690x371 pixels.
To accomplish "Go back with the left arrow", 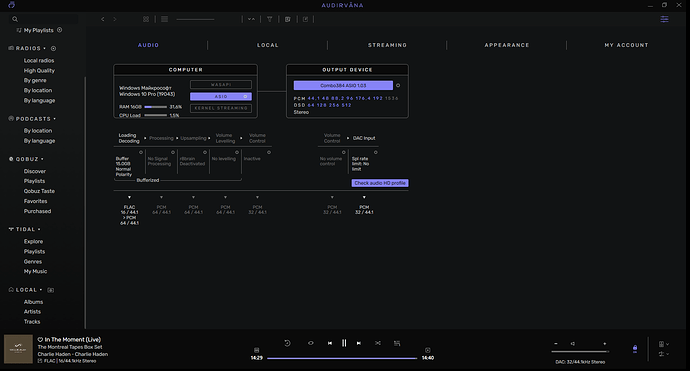I will pos(103,19).
